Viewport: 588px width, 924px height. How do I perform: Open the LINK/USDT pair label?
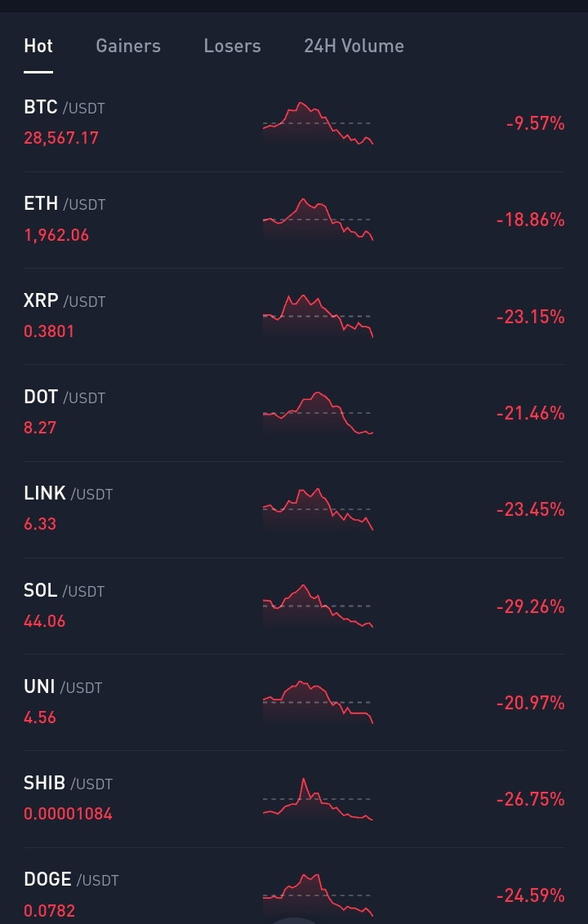tap(68, 493)
